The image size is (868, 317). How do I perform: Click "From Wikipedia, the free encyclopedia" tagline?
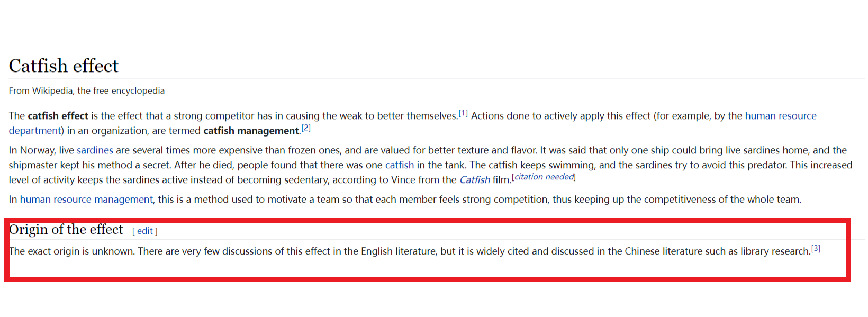click(x=86, y=91)
